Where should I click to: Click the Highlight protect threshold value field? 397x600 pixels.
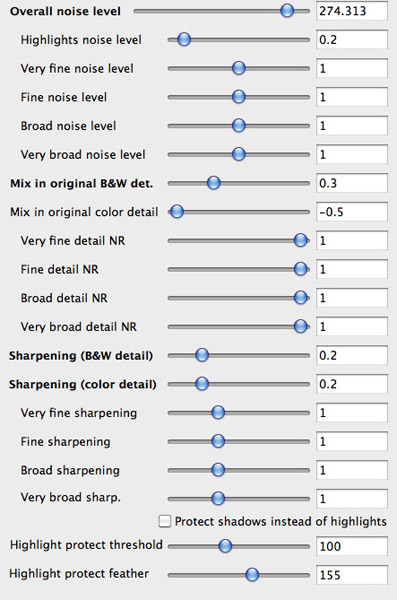click(x=352, y=546)
